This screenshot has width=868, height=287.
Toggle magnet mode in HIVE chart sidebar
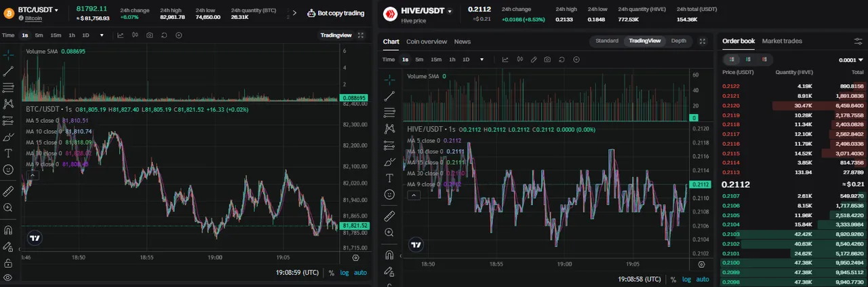[x=389, y=255]
